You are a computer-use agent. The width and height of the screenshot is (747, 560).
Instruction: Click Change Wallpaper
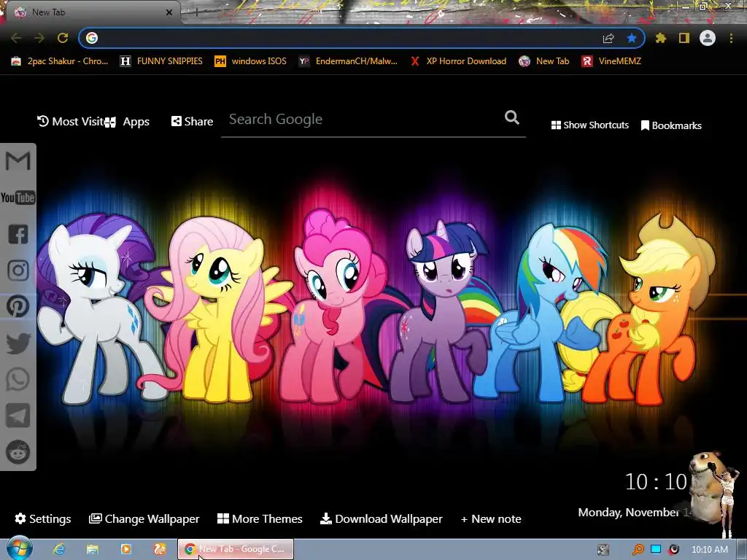pos(144,518)
